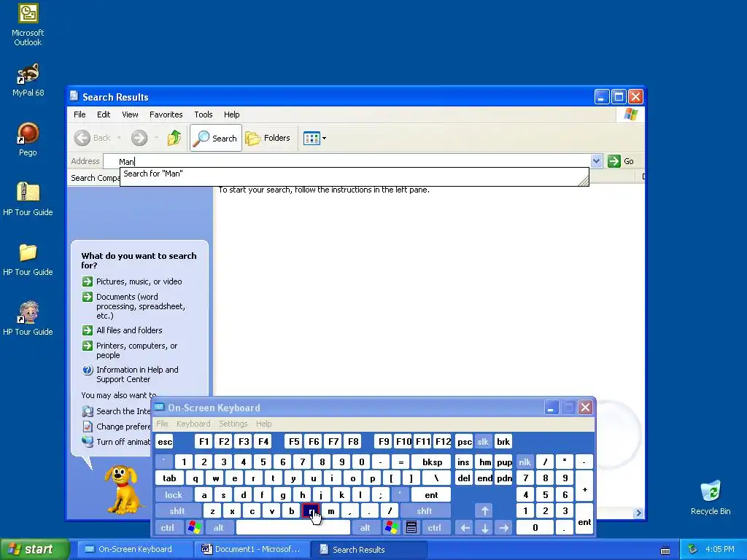
Task: Click the highlighted n key
Action: 311,511
